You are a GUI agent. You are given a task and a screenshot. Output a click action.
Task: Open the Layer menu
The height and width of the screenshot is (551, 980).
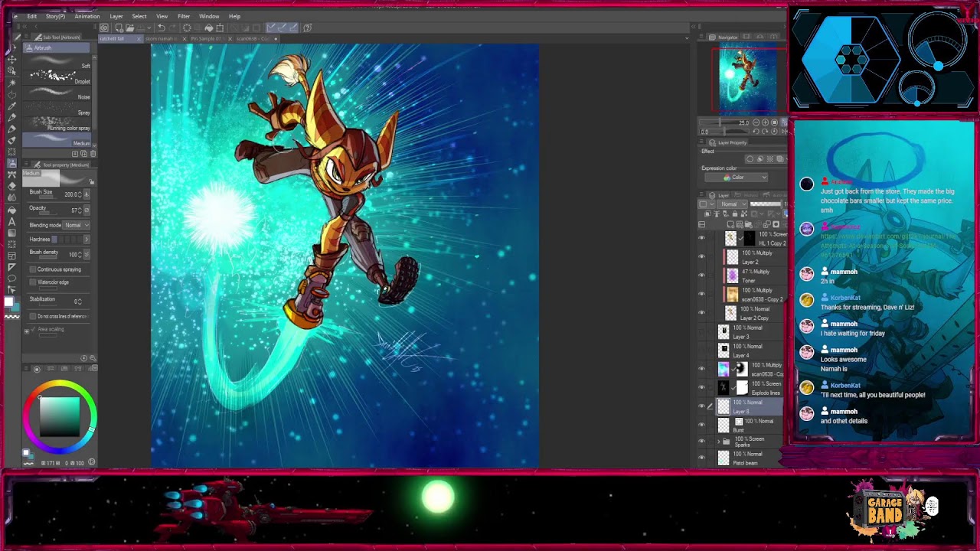pyautogui.click(x=116, y=16)
